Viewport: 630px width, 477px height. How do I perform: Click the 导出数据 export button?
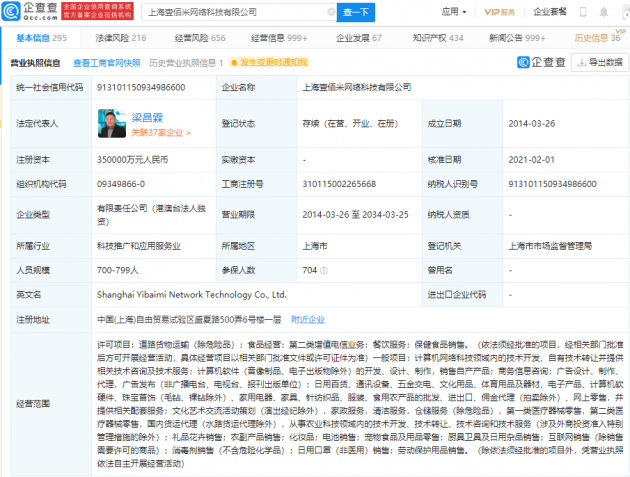600,62
